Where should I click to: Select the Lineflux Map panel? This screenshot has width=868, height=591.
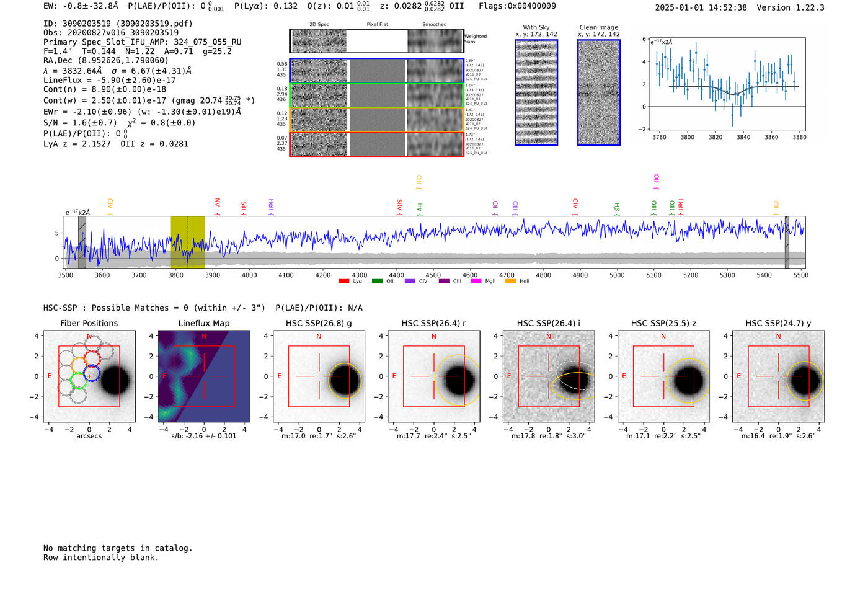point(204,376)
